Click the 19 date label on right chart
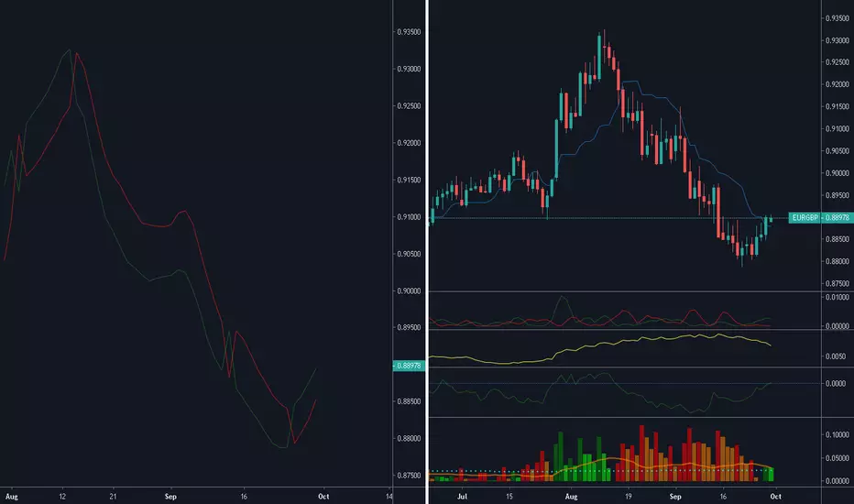Viewport: 854px width, 504px height. click(x=628, y=497)
